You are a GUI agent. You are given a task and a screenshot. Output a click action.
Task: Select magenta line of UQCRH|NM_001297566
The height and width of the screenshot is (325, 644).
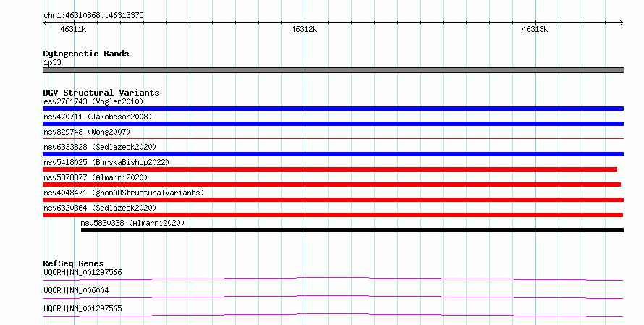click(333, 279)
